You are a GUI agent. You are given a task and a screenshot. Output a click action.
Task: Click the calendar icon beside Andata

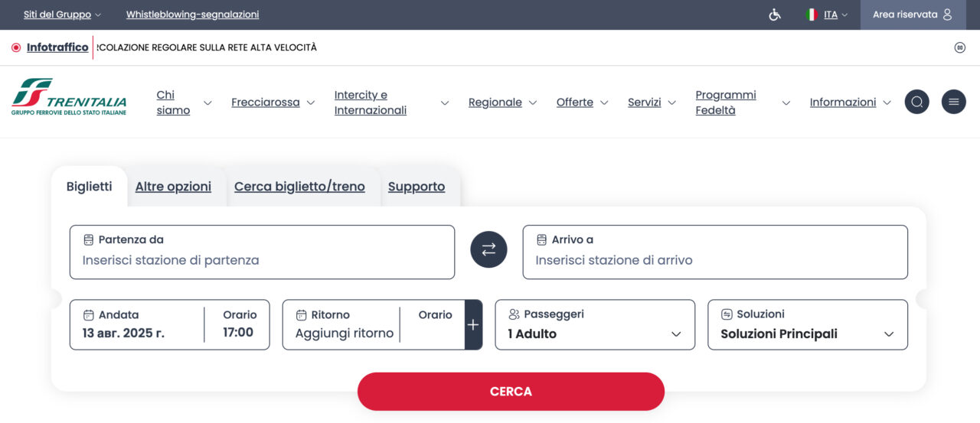coord(89,315)
